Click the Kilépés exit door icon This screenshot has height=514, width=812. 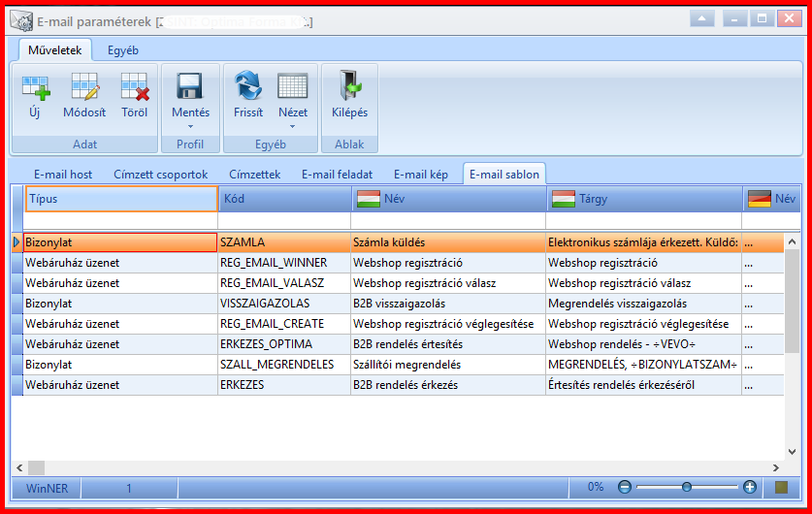[x=349, y=85]
